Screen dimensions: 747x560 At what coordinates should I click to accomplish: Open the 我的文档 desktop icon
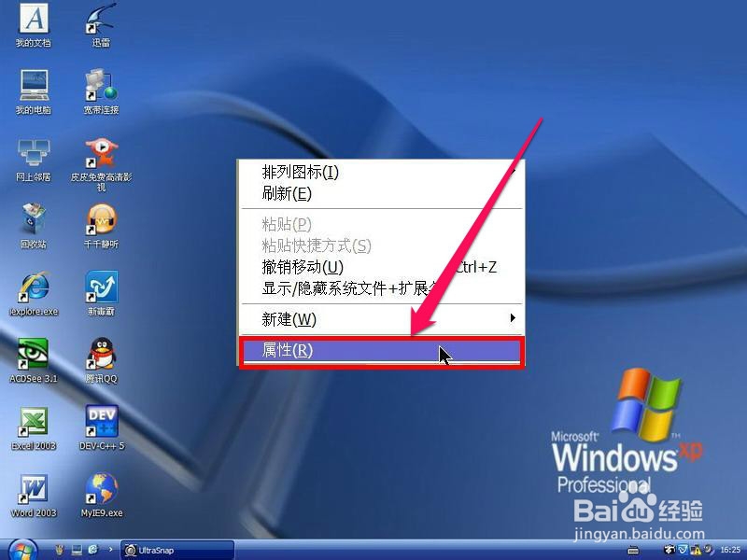pyautogui.click(x=34, y=25)
